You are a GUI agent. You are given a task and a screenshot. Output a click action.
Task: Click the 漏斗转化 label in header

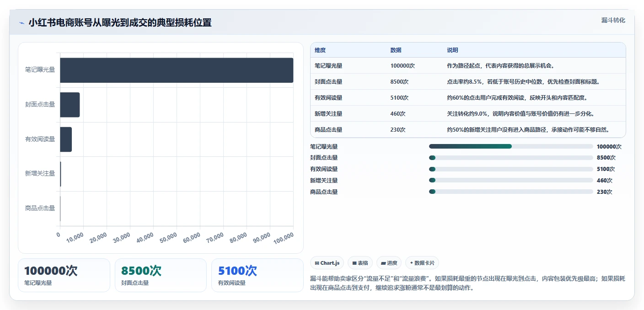coord(613,20)
